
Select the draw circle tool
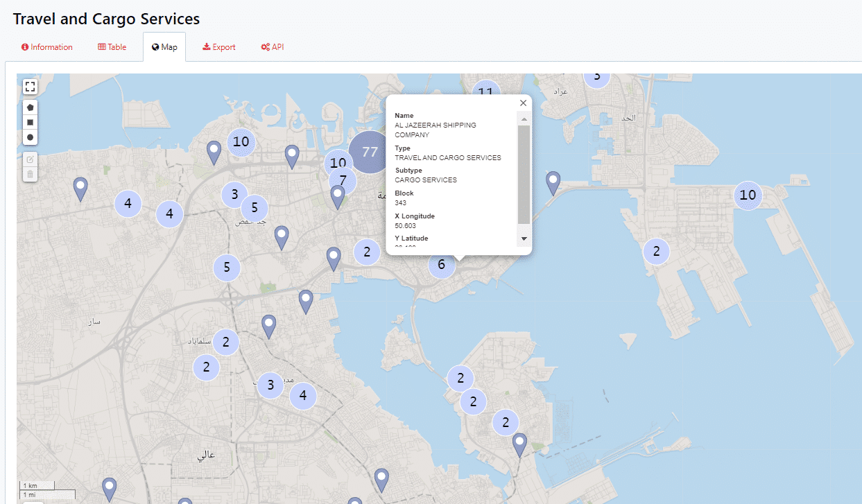tap(30, 138)
